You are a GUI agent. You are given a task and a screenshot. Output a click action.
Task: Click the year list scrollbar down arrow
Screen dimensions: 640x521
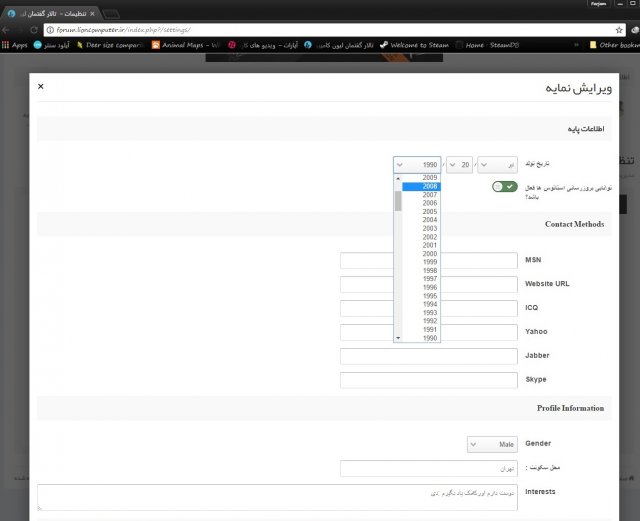coord(398,338)
